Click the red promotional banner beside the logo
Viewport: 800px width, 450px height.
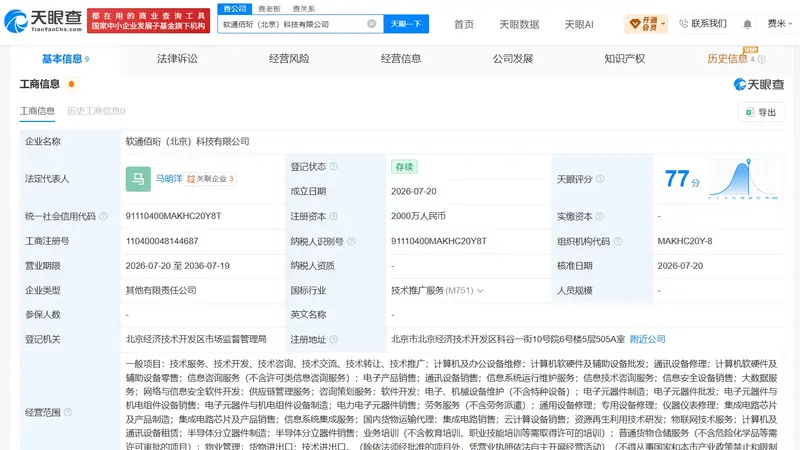[x=148, y=21]
